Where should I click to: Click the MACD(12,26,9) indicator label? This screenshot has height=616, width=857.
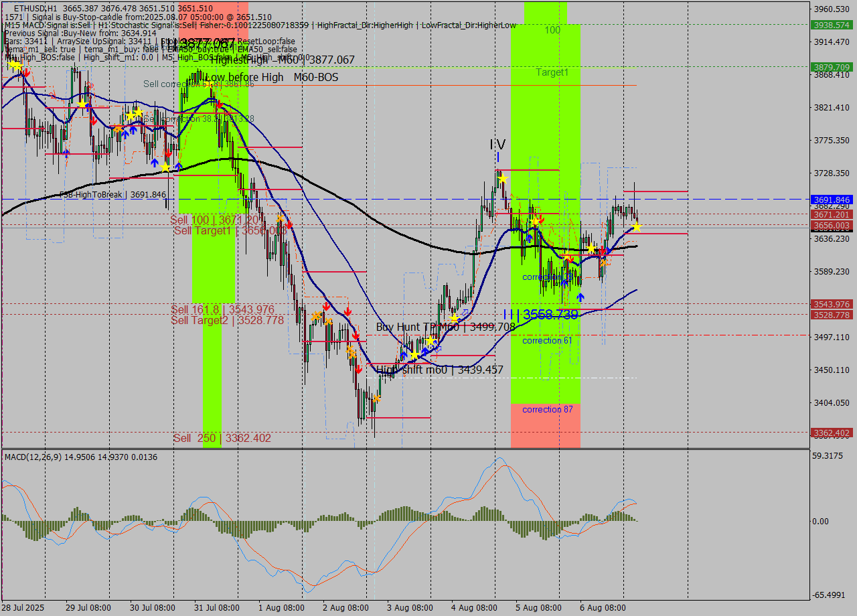point(40,457)
